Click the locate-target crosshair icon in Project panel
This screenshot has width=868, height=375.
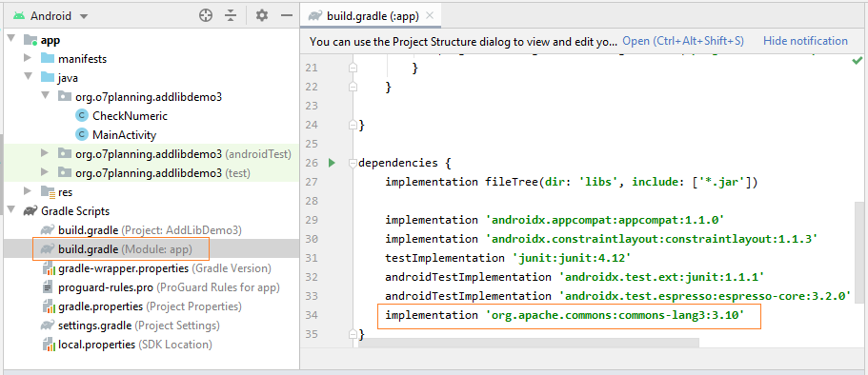206,15
